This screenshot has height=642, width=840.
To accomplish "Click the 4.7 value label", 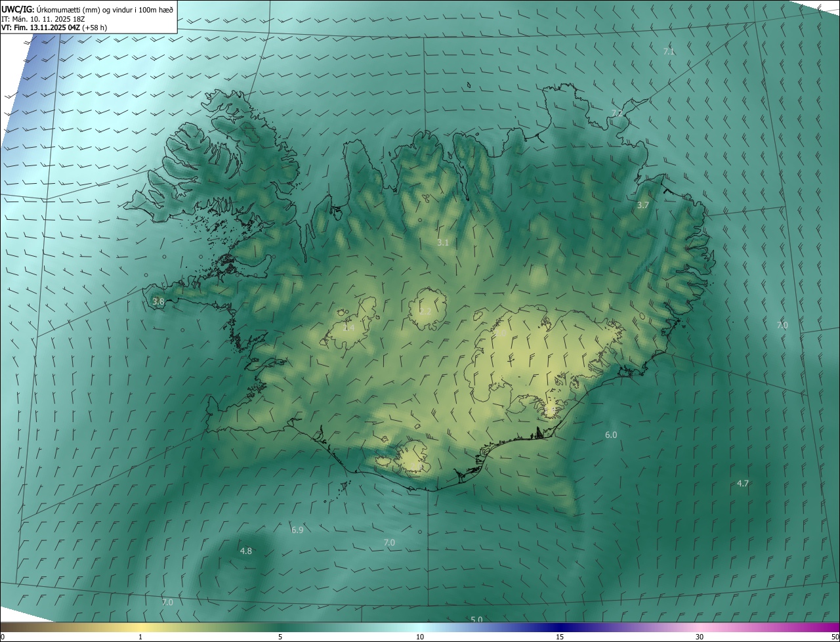I will pyautogui.click(x=743, y=483).
